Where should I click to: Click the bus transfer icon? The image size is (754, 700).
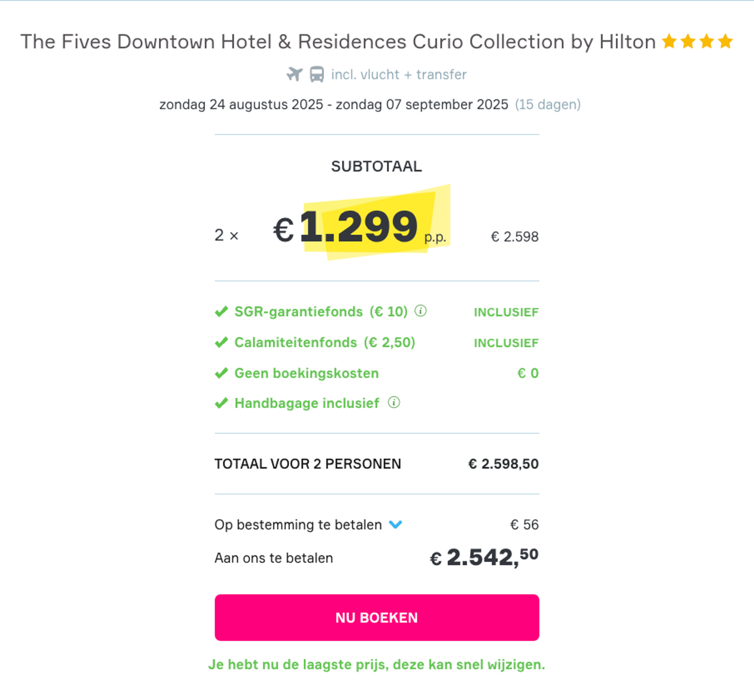(x=317, y=74)
